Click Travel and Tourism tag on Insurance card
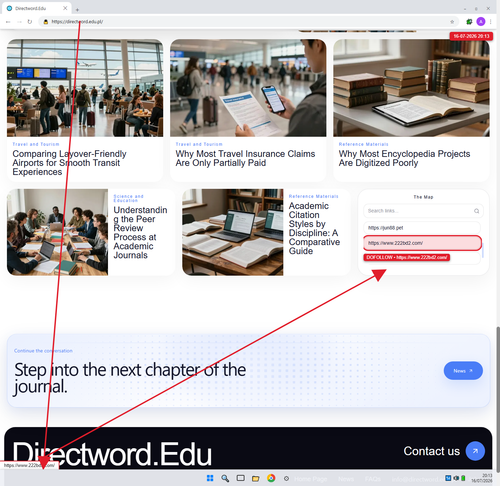500x486 pixels. (199, 144)
